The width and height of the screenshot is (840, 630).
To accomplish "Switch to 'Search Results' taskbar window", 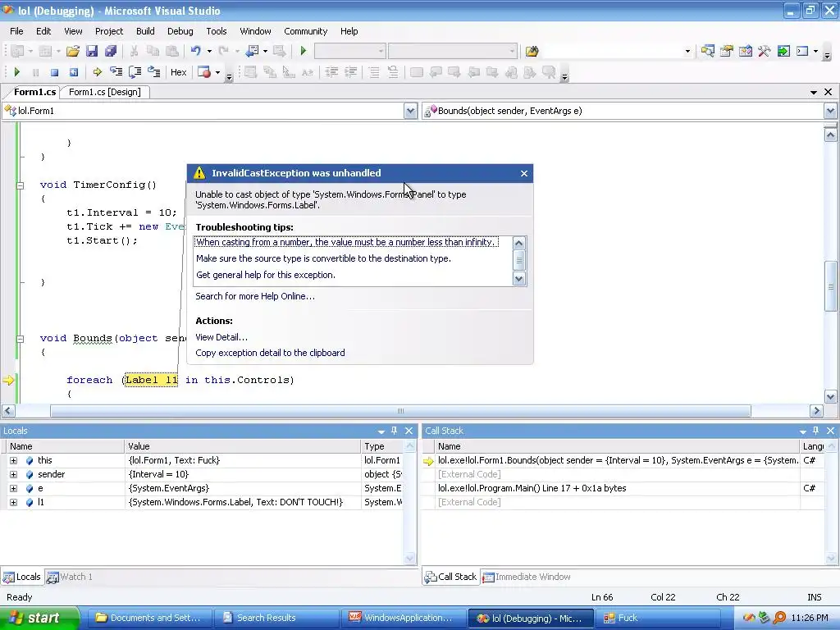I will [x=276, y=618].
